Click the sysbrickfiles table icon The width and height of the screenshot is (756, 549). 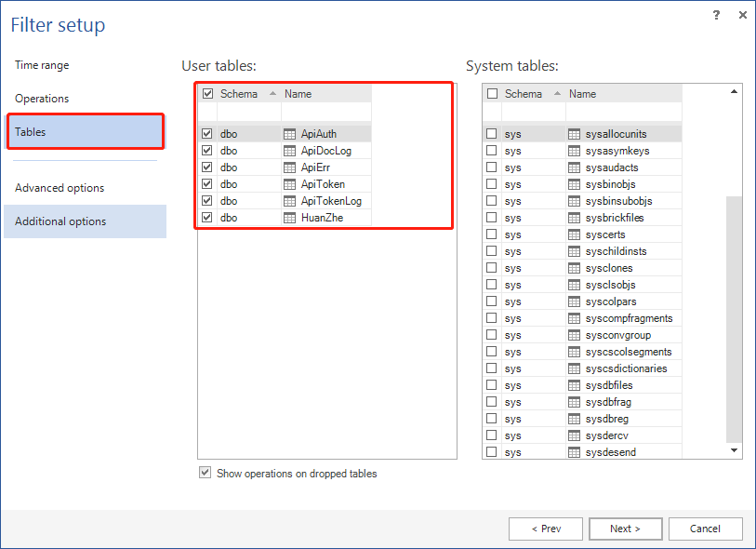[x=574, y=218]
